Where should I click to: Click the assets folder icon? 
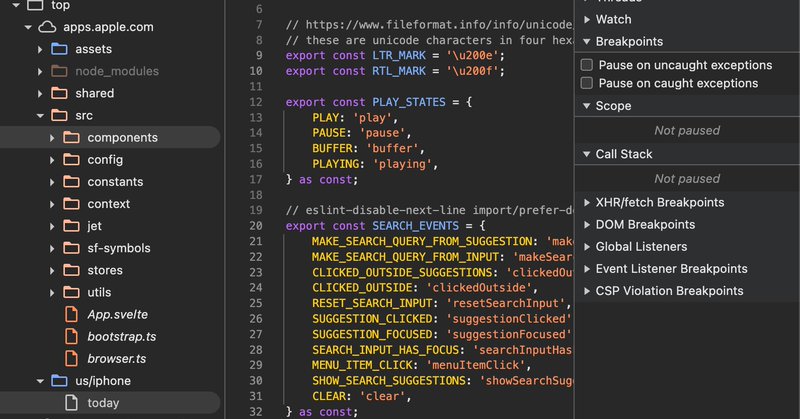click(x=59, y=49)
